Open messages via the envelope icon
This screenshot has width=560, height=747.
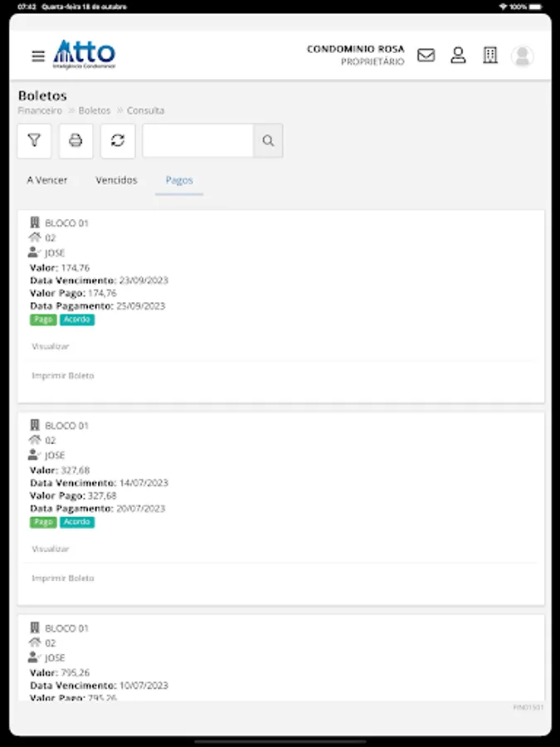tap(426, 56)
